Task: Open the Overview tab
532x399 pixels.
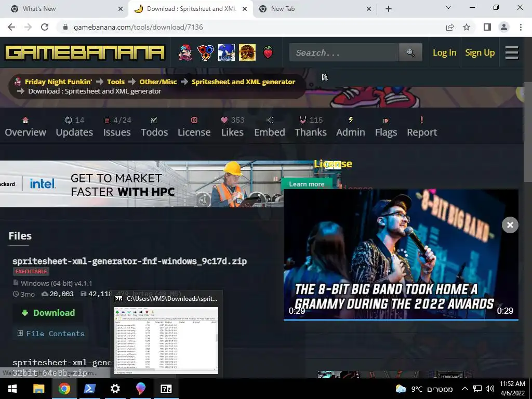Action: 25,127
